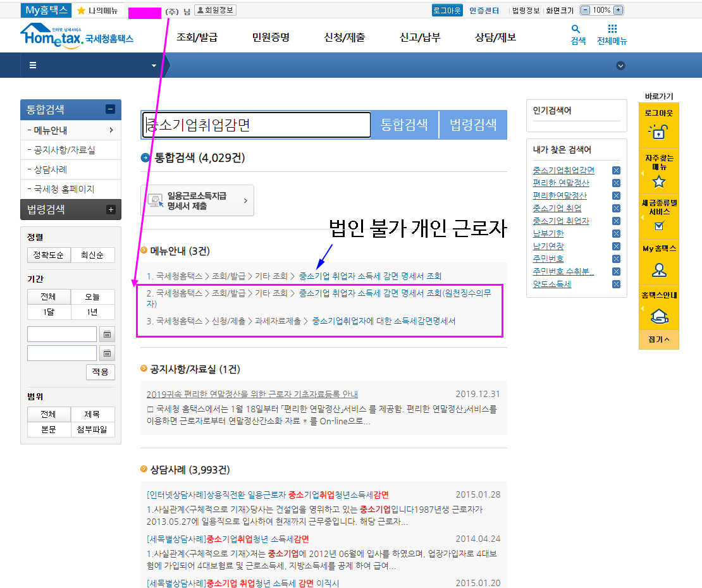The image size is (702, 588).
Task: Open 상담/제보 main menu
Action: coord(496,37)
